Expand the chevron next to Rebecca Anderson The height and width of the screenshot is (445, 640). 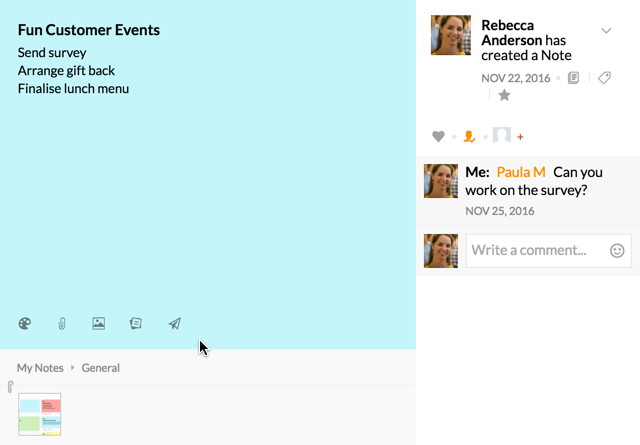click(x=606, y=31)
